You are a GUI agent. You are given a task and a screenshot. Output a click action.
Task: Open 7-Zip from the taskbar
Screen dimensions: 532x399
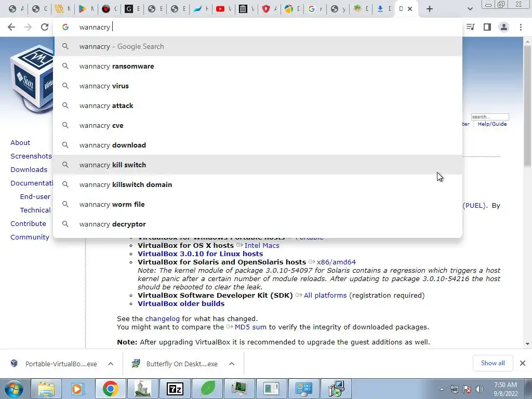point(175,389)
